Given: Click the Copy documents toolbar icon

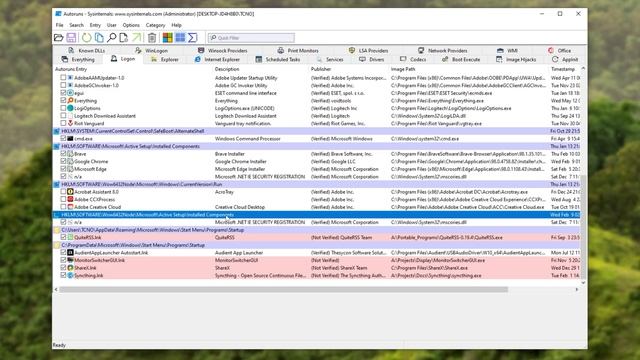Looking at the screenshot, I should (x=99, y=38).
